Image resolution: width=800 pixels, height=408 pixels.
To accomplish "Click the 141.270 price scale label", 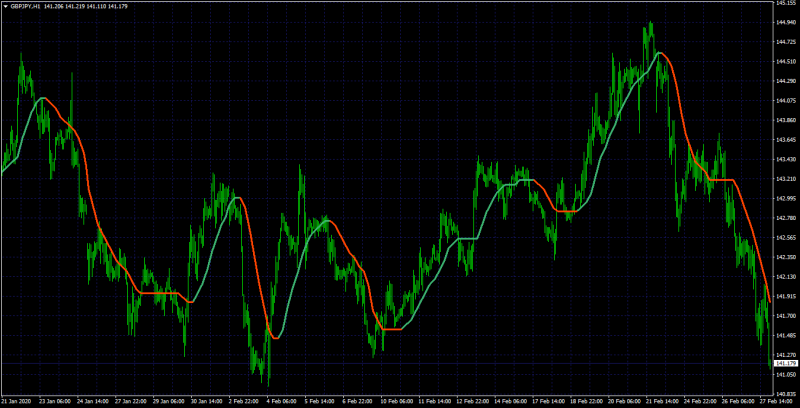I will tap(786, 355).
